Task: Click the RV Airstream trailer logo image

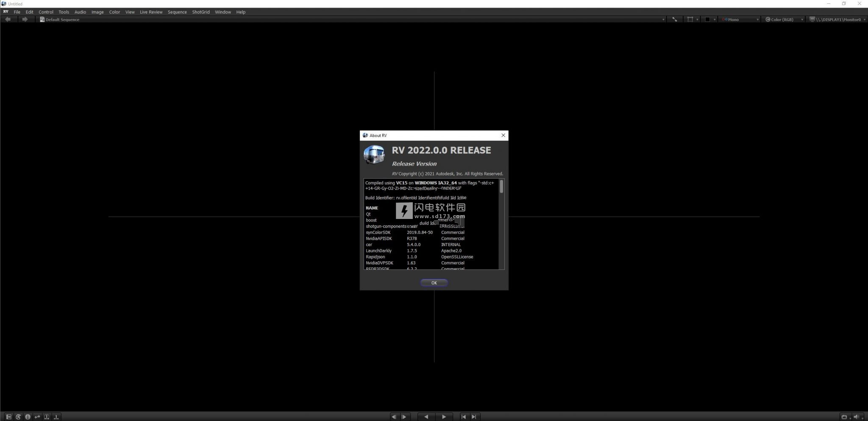Action: [x=374, y=155]
